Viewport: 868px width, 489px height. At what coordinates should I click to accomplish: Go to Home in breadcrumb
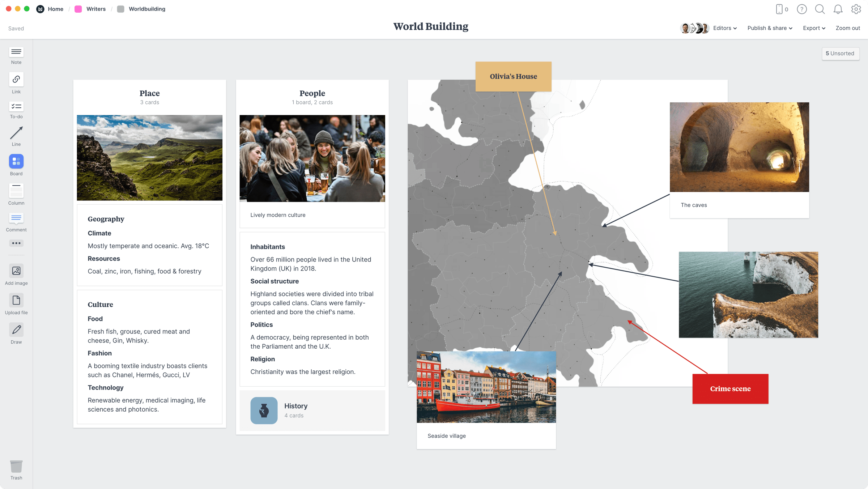click(x=55, y=9)
